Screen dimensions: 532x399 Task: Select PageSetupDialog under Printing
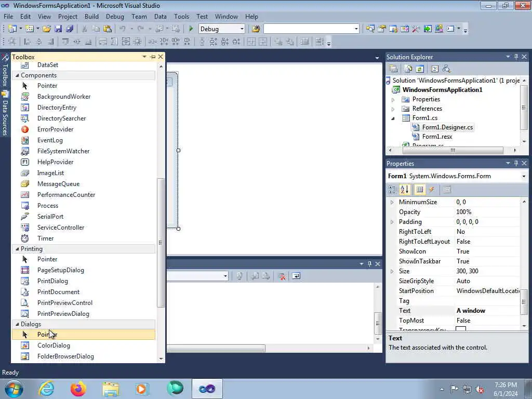click(x=61, y=270)
